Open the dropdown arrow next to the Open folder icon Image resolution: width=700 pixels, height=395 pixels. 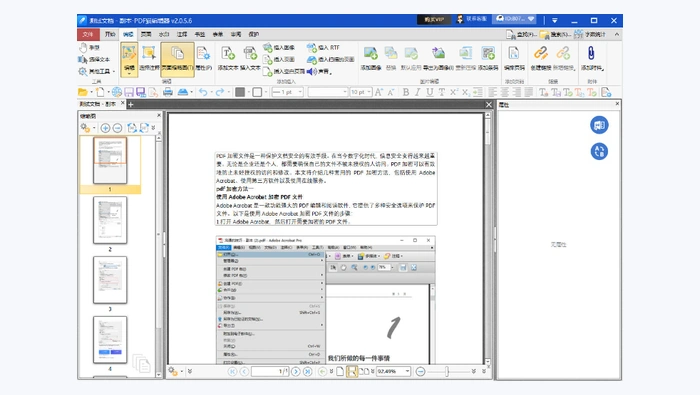tap(92, 92)
